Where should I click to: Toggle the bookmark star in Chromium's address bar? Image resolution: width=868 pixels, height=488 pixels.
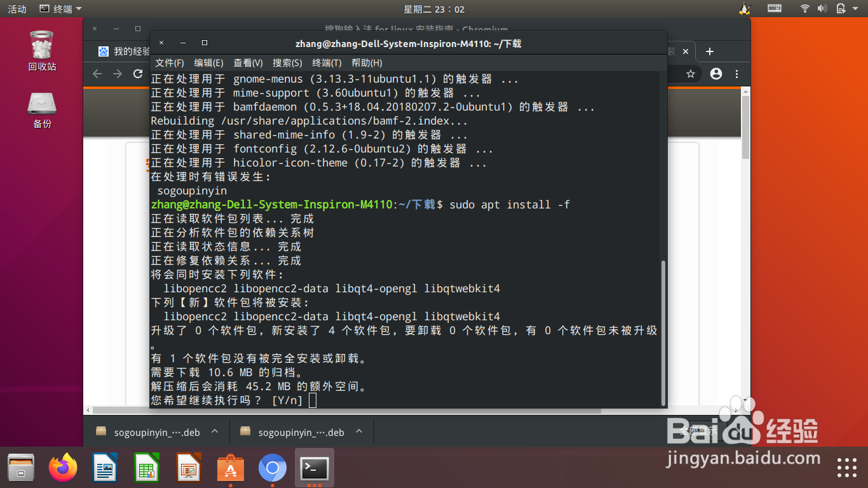pos(689,74)
